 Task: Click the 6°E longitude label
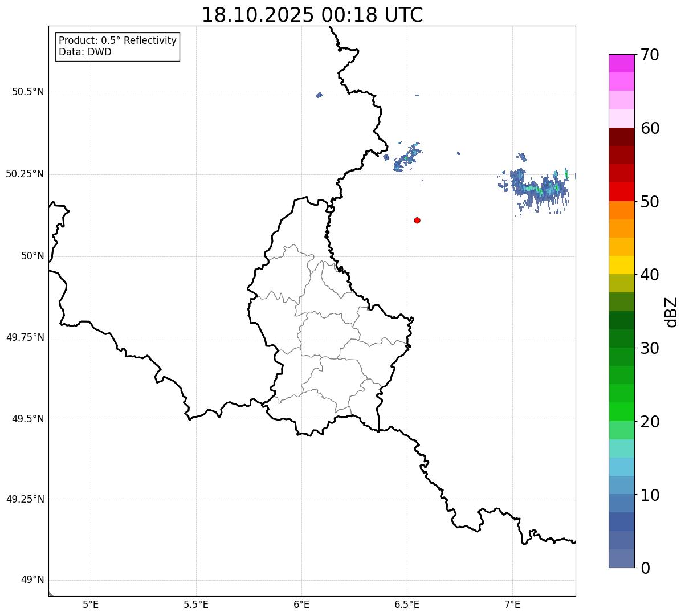pyautogui.click(x=301, y=604)
